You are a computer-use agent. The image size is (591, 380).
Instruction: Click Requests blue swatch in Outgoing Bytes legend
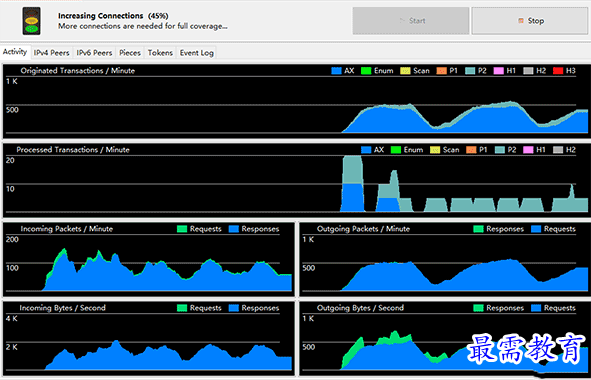tap(536, 308)
